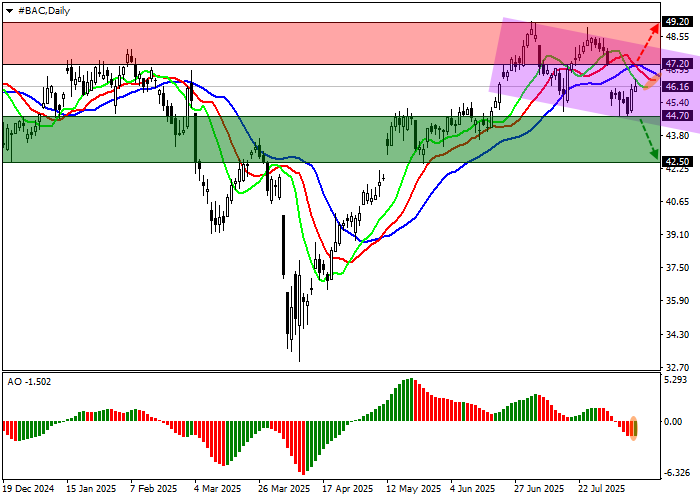Select the green support zone rectangle

point(250,139)
